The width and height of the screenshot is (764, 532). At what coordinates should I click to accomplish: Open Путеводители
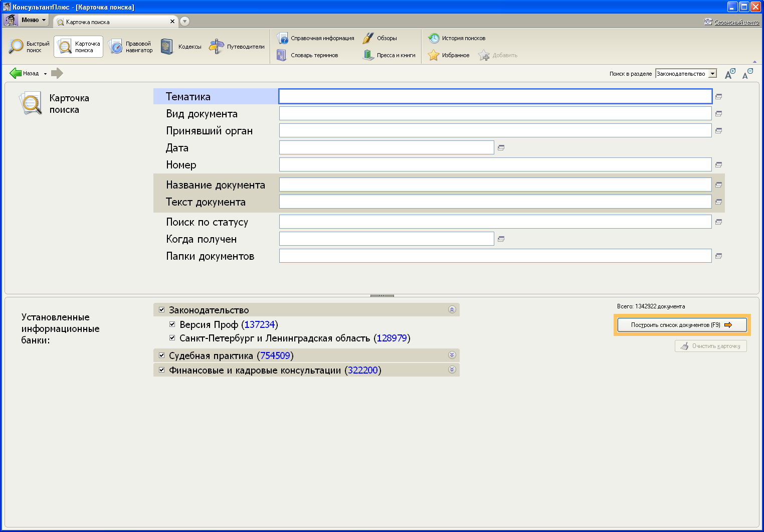coord(237,47)
